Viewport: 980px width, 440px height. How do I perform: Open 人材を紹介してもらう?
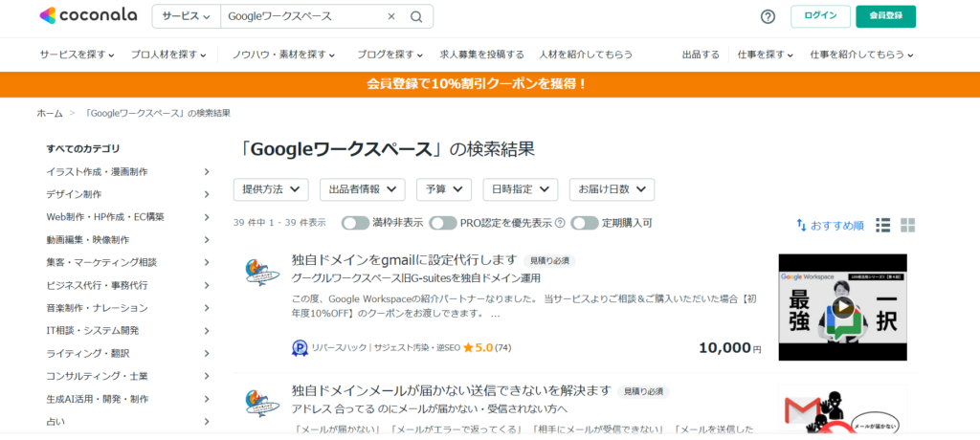586,55
